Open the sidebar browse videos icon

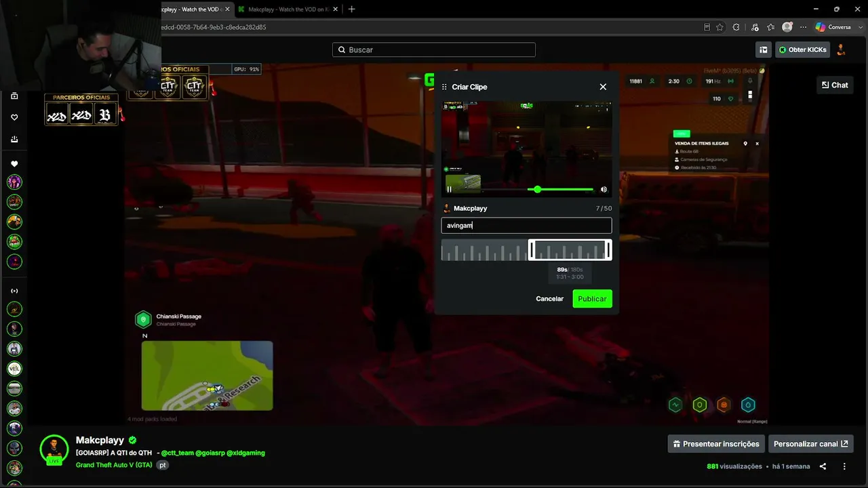click(14, 96)
